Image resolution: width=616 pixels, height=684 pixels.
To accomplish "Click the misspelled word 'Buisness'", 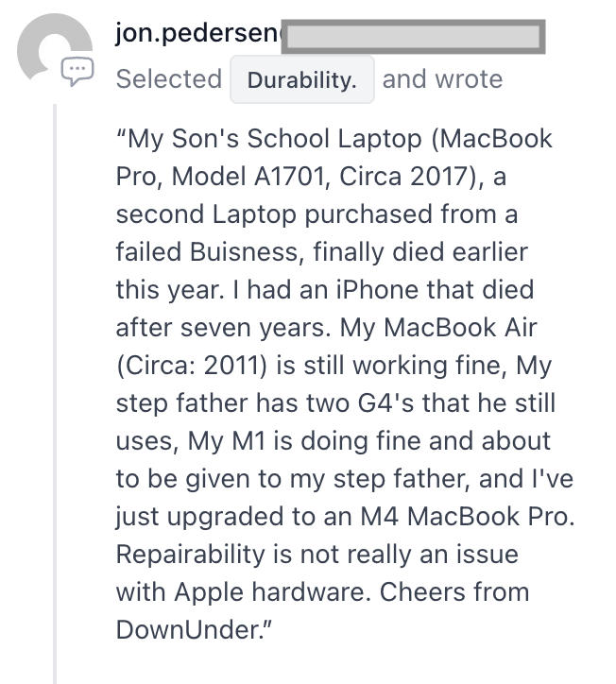I will coord(245,252).
